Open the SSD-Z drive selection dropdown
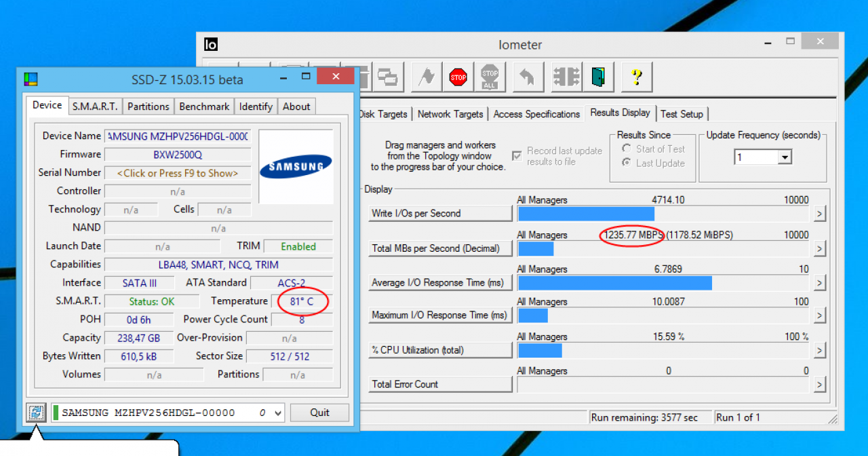The height and width of the screenshot is (456, 868). [277, 413]
